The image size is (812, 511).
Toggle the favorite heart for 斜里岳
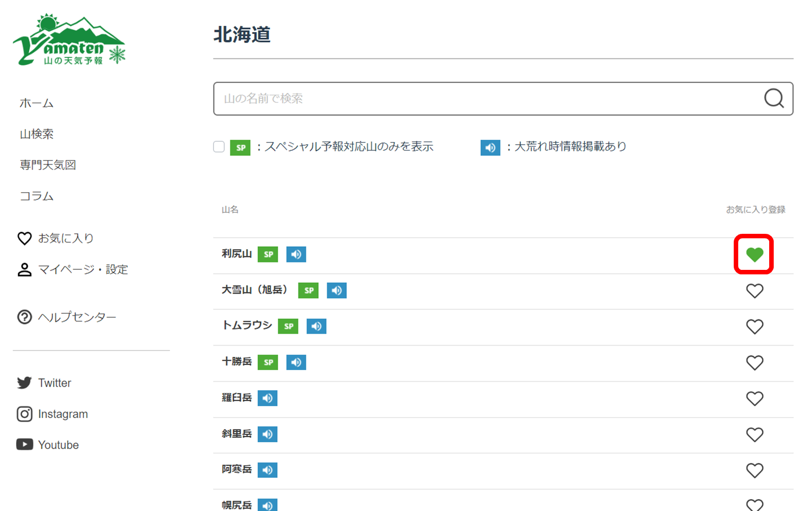(754, 434)
